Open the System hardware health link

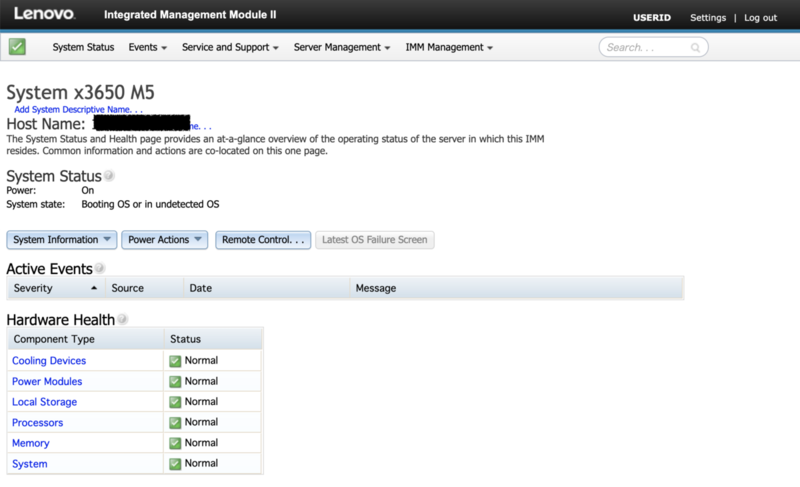[x=30, y=464]
